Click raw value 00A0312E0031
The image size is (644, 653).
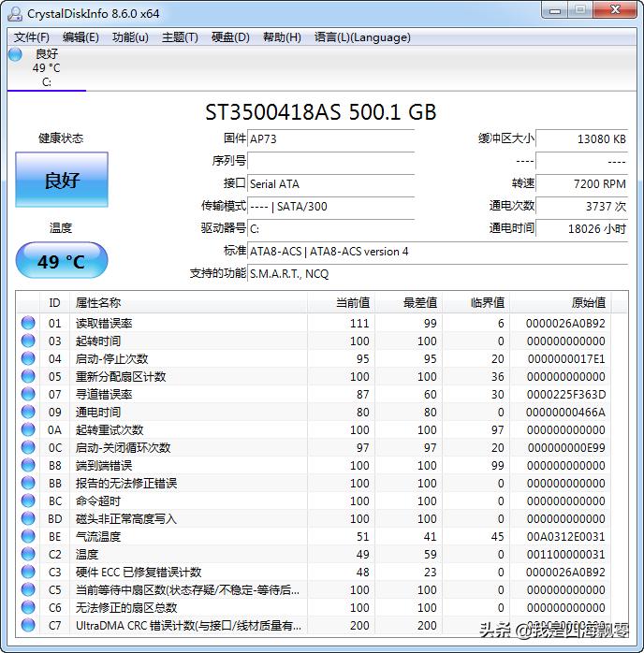(566, 536)
